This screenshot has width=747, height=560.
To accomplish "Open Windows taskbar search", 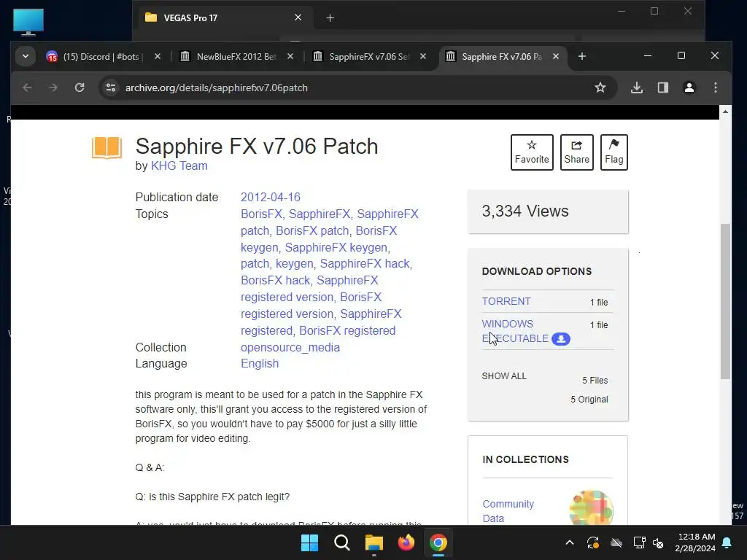I will click(x=341, y=542).
